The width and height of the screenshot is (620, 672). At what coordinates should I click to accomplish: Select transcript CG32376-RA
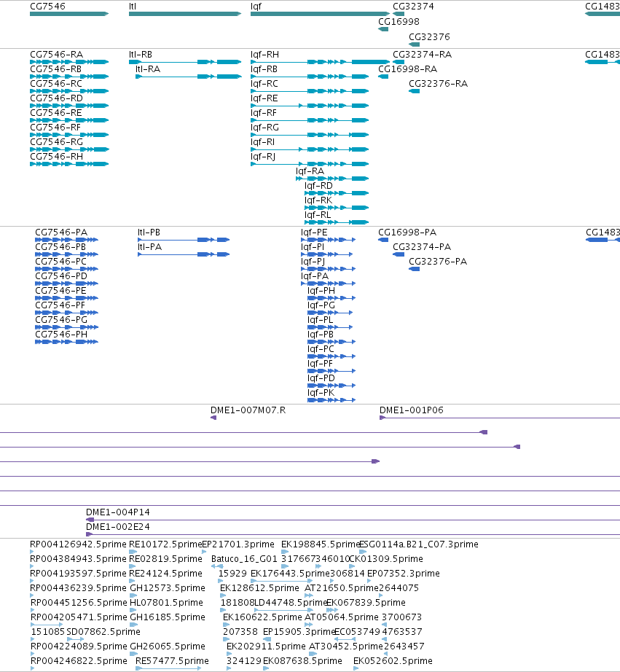[x=439, y=84]
